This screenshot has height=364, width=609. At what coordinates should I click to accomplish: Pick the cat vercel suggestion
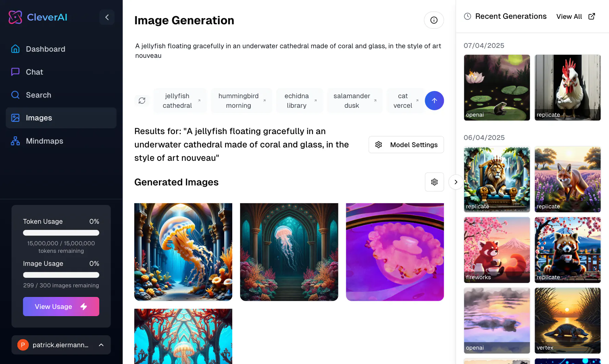coord(405,101)
